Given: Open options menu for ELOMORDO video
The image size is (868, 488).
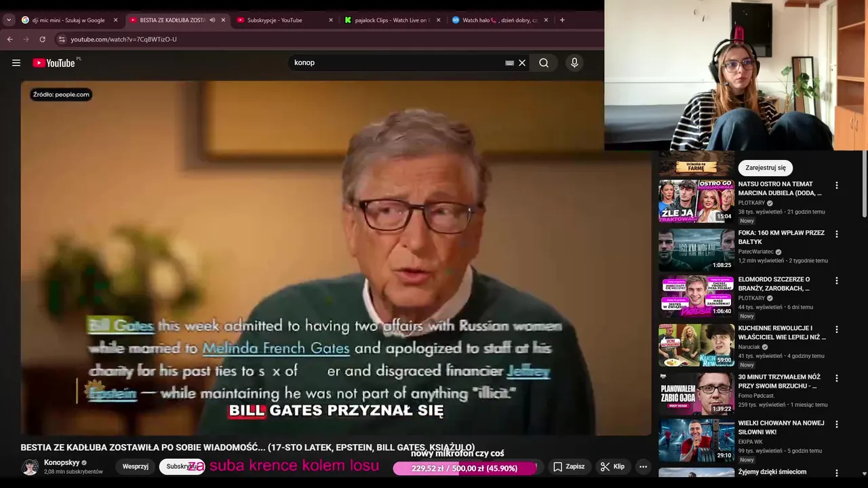Looking at the screenshot, I should (836, 280).
